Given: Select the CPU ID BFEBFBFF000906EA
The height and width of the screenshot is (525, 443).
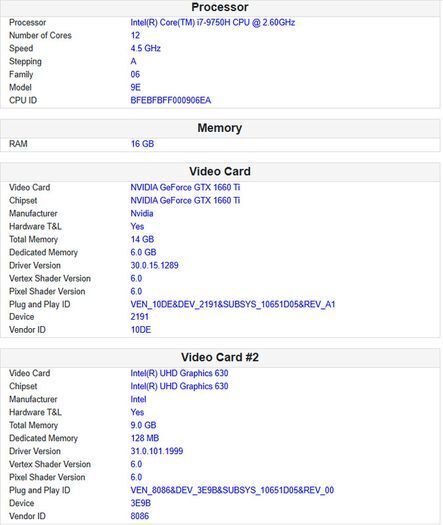Looking at the screenshot, I should (x=170, y=100).
